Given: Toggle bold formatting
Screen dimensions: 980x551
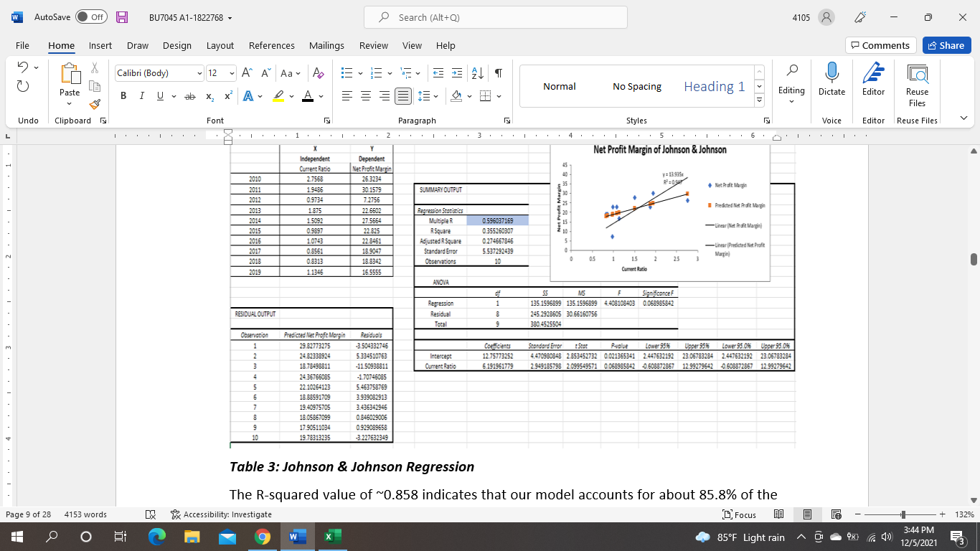Looking at the screenshot, I should (123, 95).
